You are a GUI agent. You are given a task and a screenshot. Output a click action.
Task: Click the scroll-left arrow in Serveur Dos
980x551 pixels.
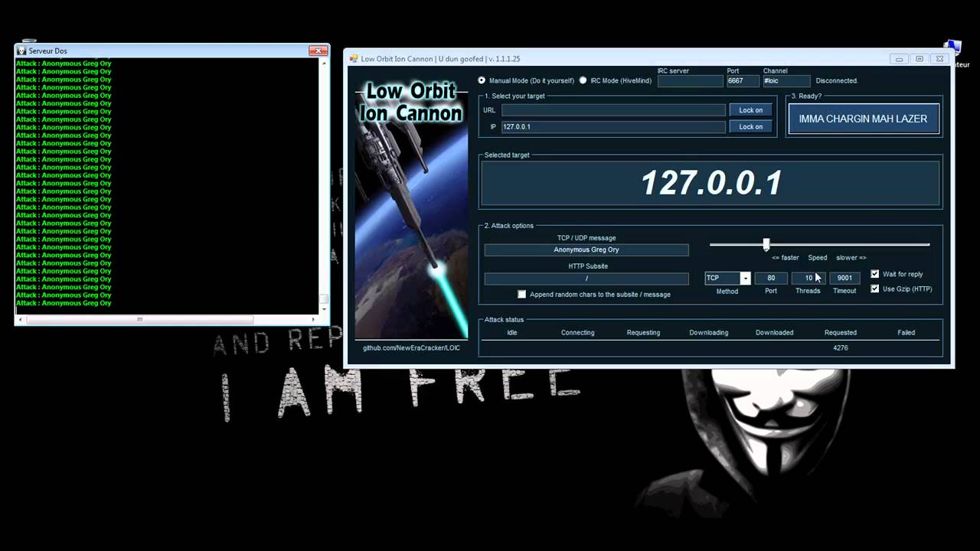pyautogui.click(x=19, y=319)
